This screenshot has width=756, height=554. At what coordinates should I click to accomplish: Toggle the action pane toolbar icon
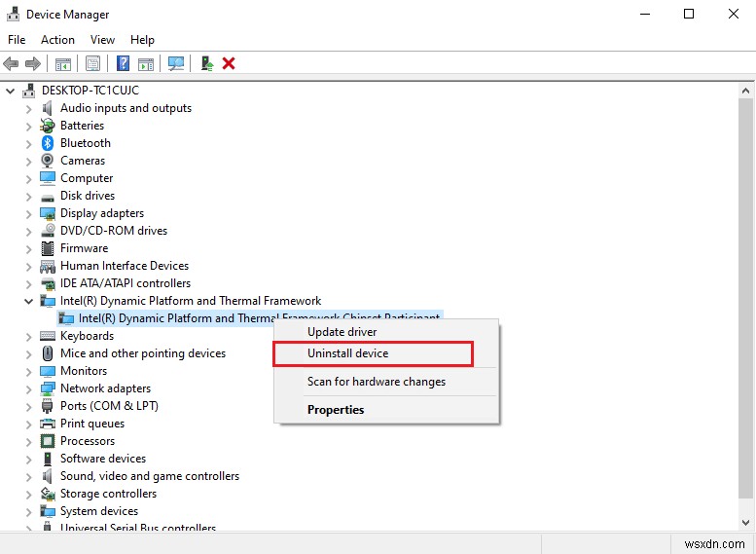[x=146, y=63]
